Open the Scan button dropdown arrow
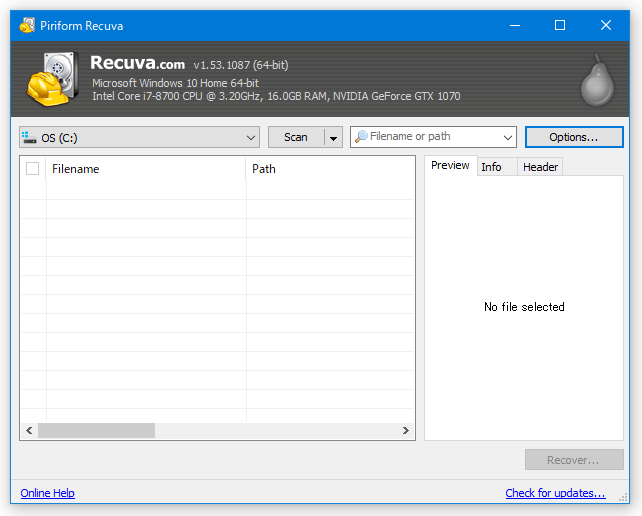The height and width of the screenshot is (516, 642). (x=333, y=137)
